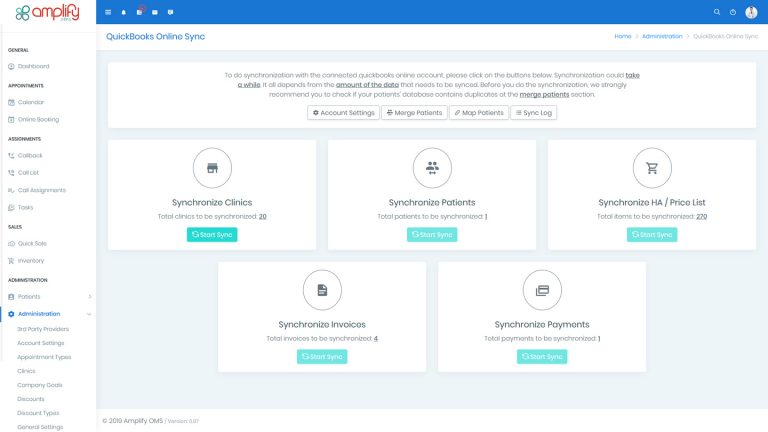
Task: Open the user avatar menu
Action: [751, 12]
